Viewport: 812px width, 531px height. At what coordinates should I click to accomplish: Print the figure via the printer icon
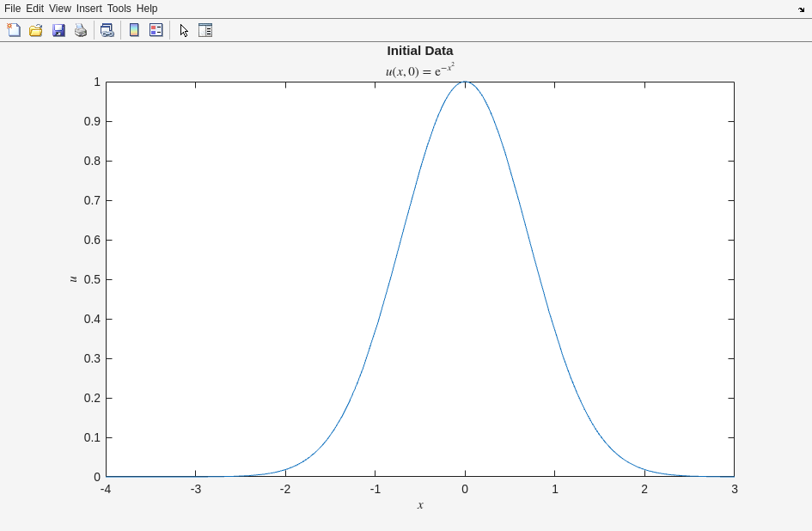[x=81, y=30]
